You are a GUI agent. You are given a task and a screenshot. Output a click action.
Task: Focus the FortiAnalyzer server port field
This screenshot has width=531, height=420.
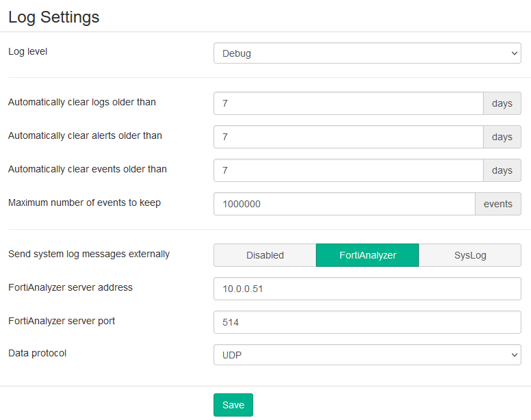(367, 322)
